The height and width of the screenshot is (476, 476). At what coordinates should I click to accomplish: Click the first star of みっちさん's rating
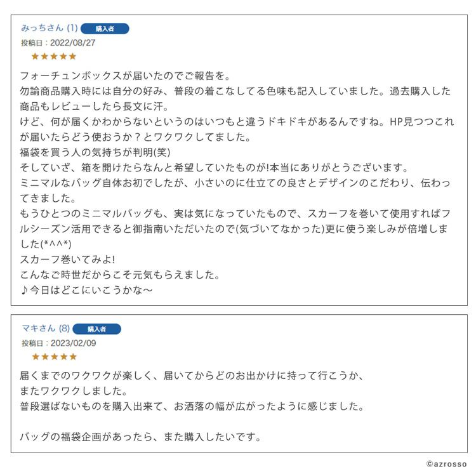pyautogui.click(x=35, y=56)
